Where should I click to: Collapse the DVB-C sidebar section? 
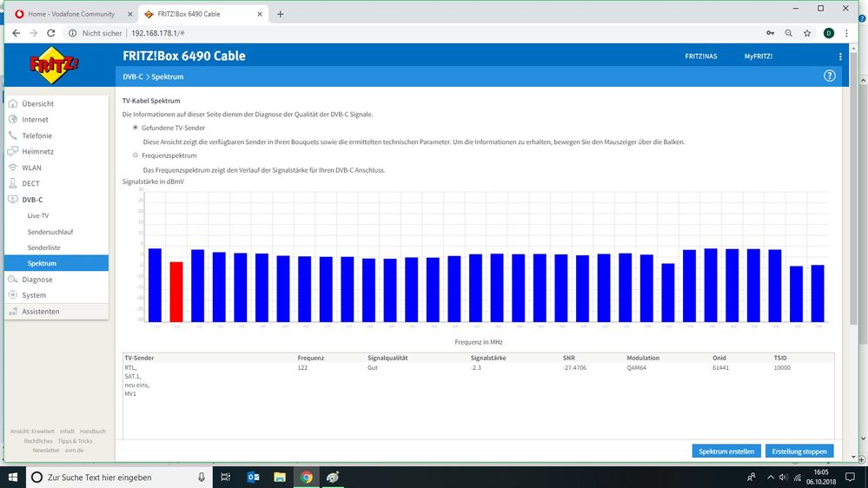click(x=32, y=200)
